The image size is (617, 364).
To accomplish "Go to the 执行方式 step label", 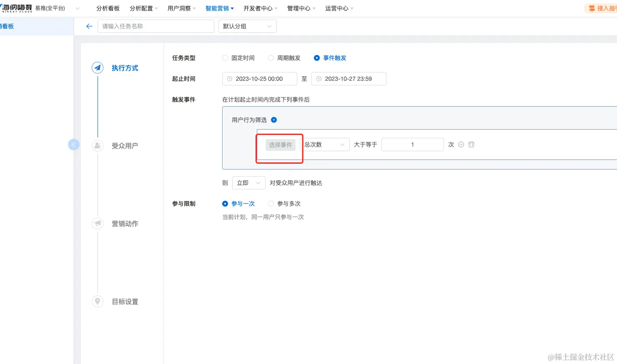I will (125, 68).
